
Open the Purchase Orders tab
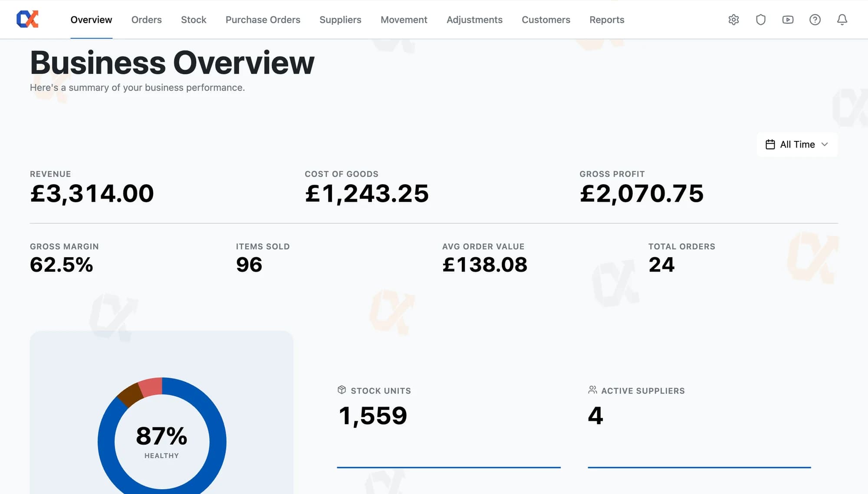pyautogui.click(x=263, y=20)
